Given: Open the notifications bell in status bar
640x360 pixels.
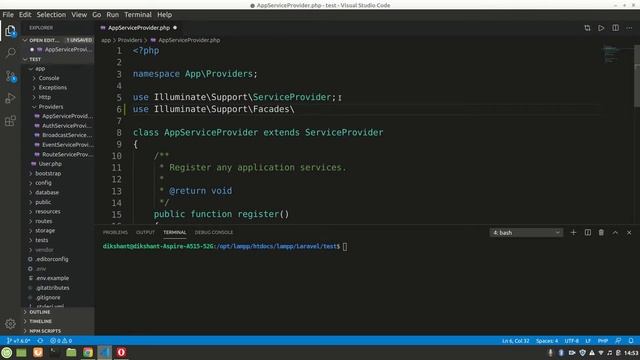Looking at the screenshot, I should point(631,340).
